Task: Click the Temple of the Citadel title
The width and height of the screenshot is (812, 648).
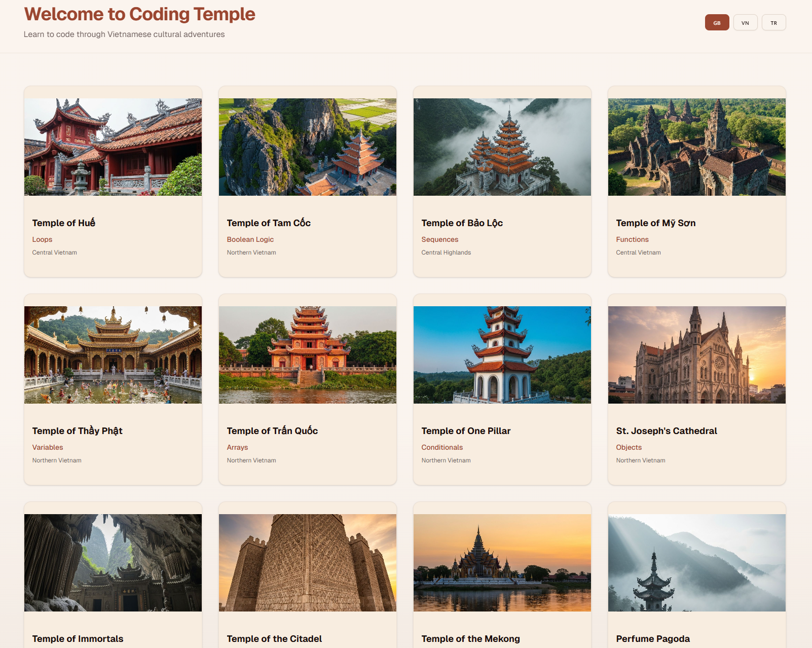Action: (274, 639)
